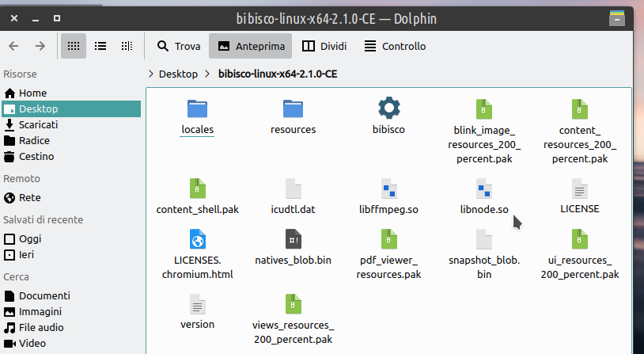644x354 pixels.
Task: Select snapshot_blob.bin file icon
Action: click(x=484, y=239)
